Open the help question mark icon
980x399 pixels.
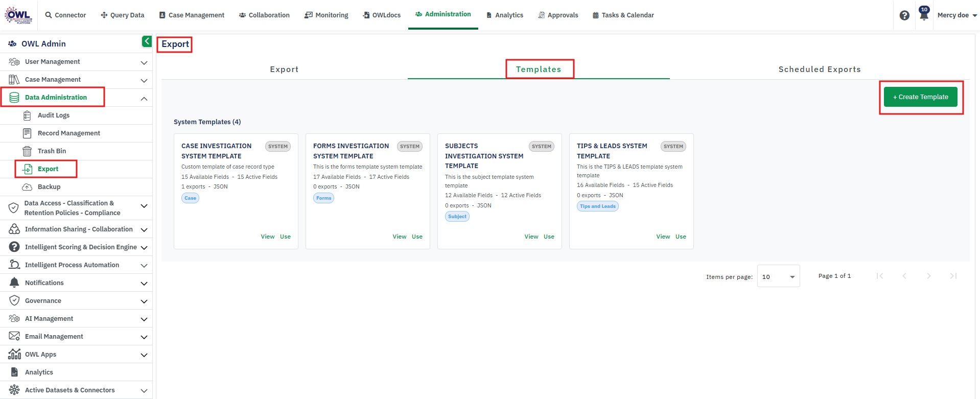904,15
